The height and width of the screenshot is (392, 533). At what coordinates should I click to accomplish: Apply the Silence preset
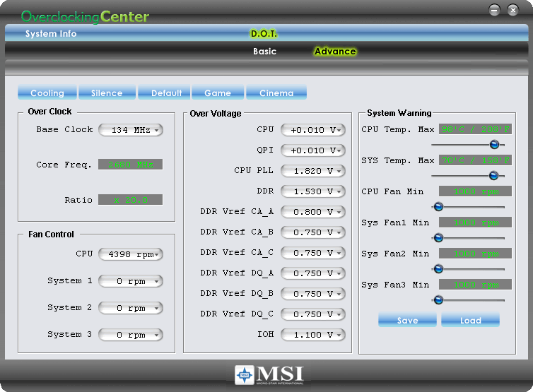107,93
